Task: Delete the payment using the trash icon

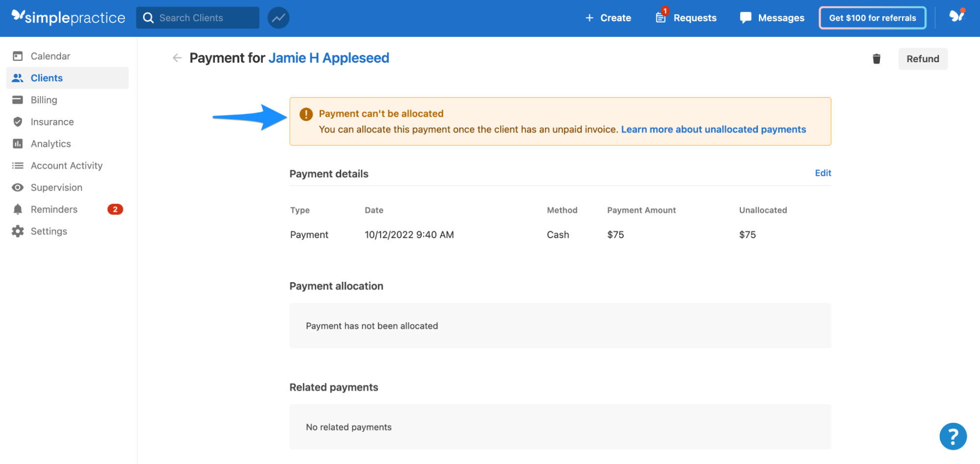Action: pos(877,58)
